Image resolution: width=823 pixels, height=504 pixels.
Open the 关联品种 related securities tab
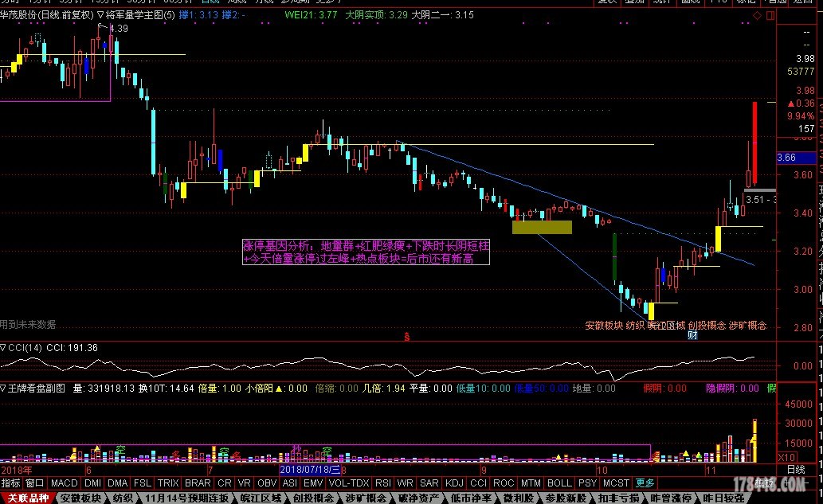pyautogui.click(x=28, y=498)
